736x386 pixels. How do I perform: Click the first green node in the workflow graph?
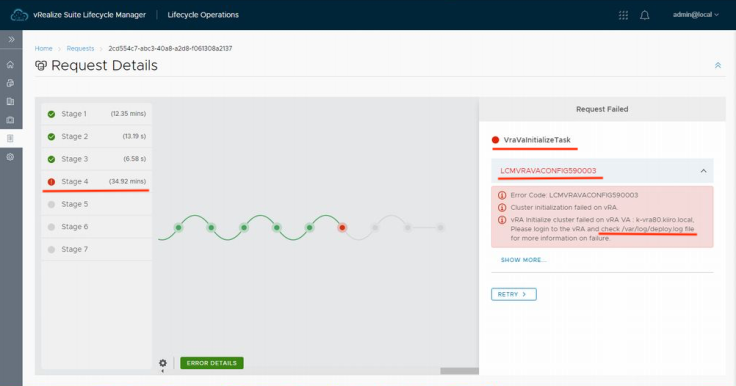tap(178, 228)
